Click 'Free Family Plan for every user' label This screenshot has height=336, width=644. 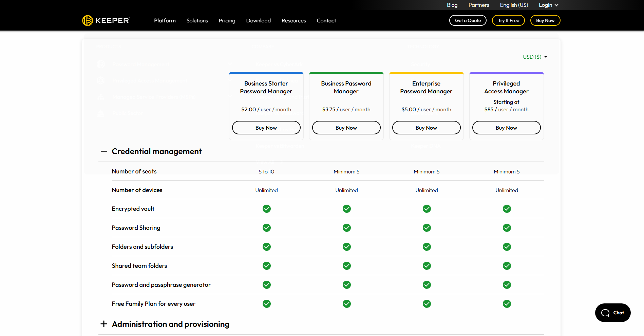154,304
